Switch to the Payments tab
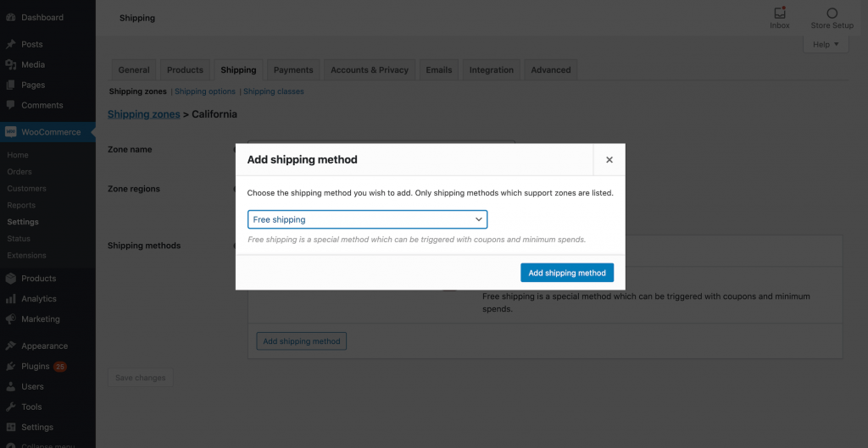 [x=293, y=70]
